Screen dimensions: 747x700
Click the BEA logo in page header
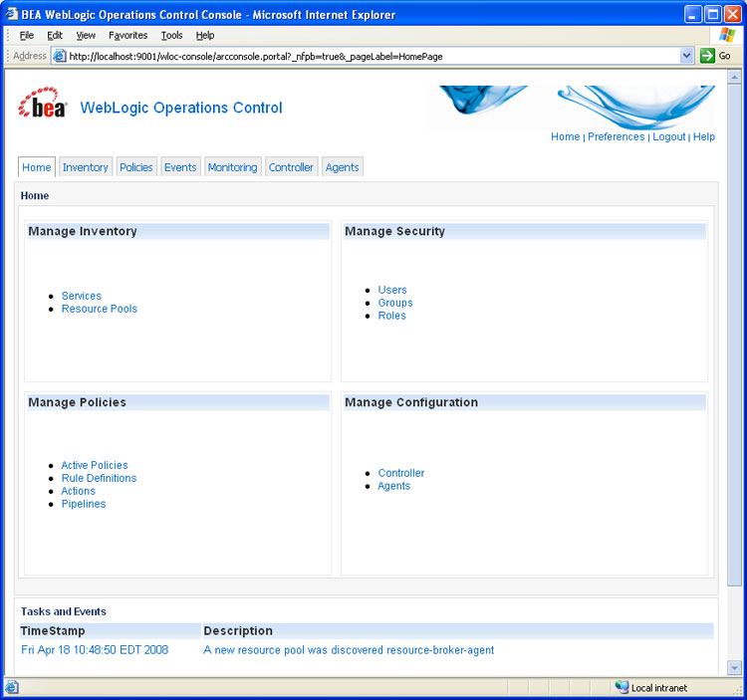43,103
